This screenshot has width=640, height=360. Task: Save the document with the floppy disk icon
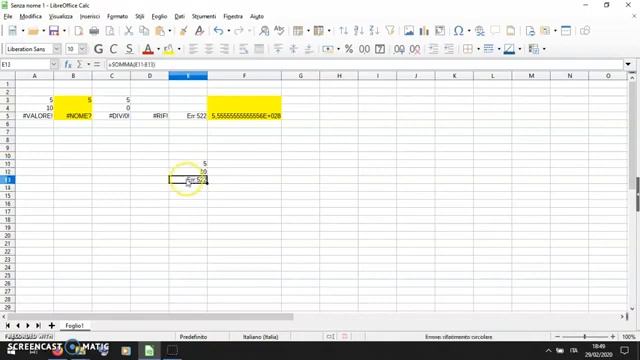coord(53,31)
